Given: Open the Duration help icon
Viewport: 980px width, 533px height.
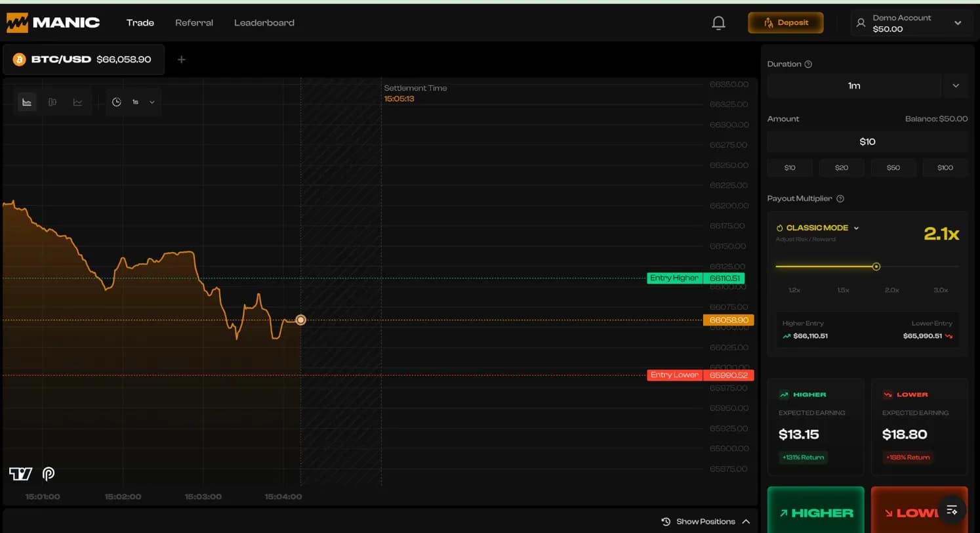Looking at the screenshot, I should click(808, 64).
